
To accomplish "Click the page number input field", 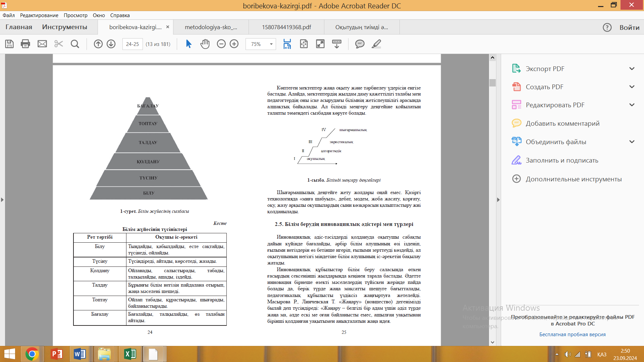I will (132, 44).
